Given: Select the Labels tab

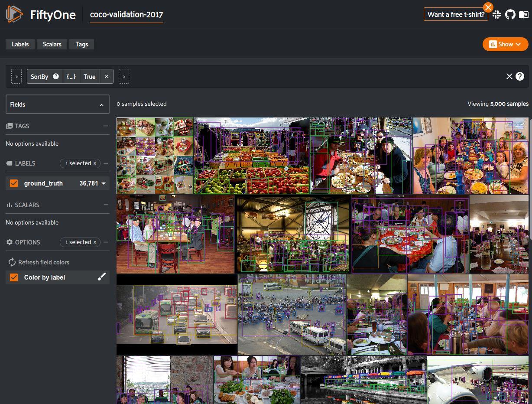Looking at the screenshot, I should [x=20, y=44].
